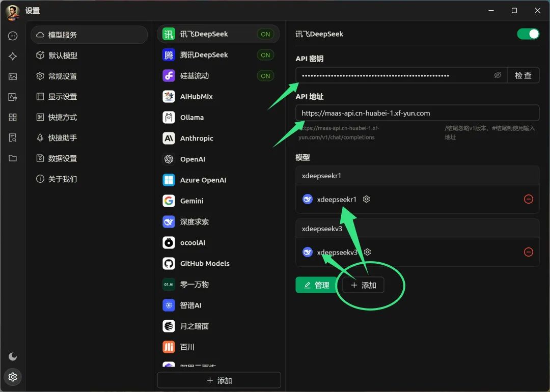Image resolution: width=550 pixels, height=392 pixels.
Task: Select the 智谱AI provider
Action: (x=218, y=305)
